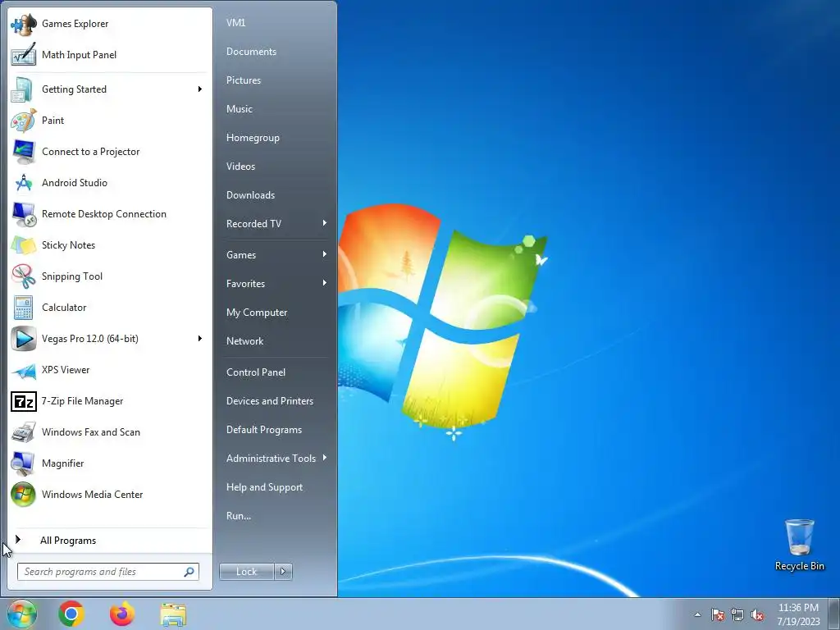Expand Games submenu arrow
Screen dimensions: 840x630
[325, 254]
